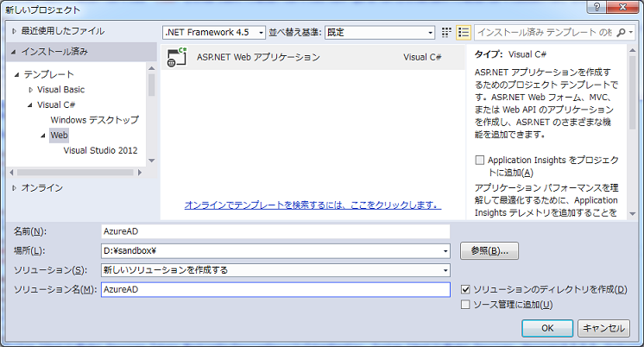Uncheck create directory for solution
The image size is (644, 347).
tap(465, 289)
